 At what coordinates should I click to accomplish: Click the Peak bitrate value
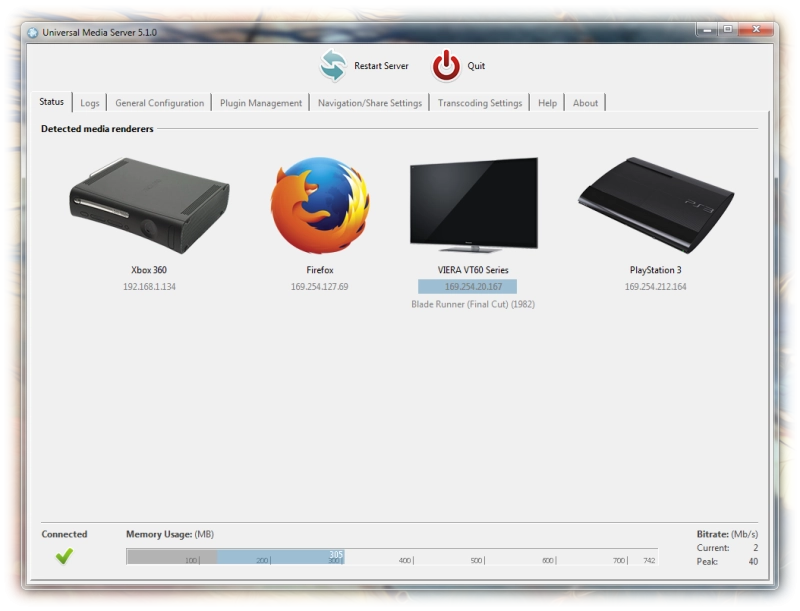[753, 562]
